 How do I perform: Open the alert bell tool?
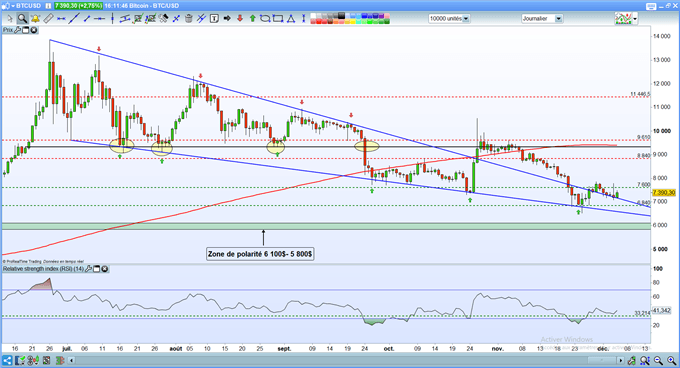(36, 19)
